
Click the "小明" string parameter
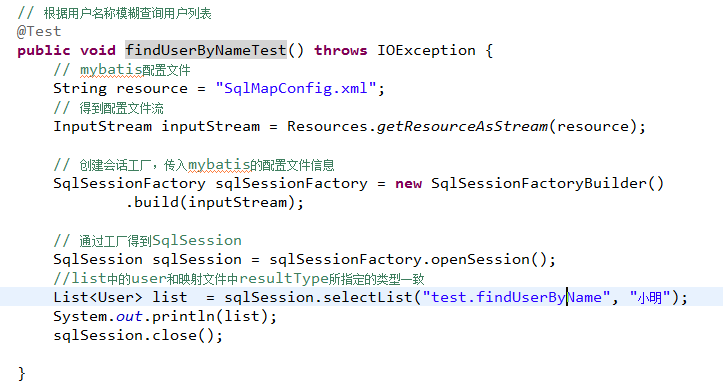pyautogui.click(x=650, y=297)
